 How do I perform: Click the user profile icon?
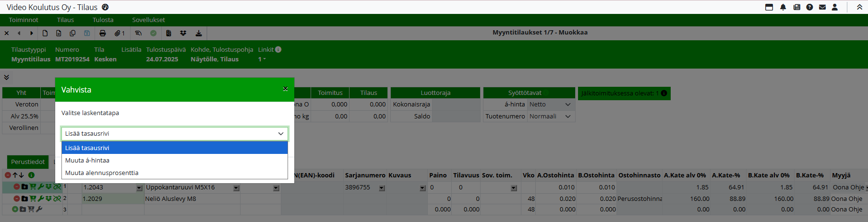835,7
